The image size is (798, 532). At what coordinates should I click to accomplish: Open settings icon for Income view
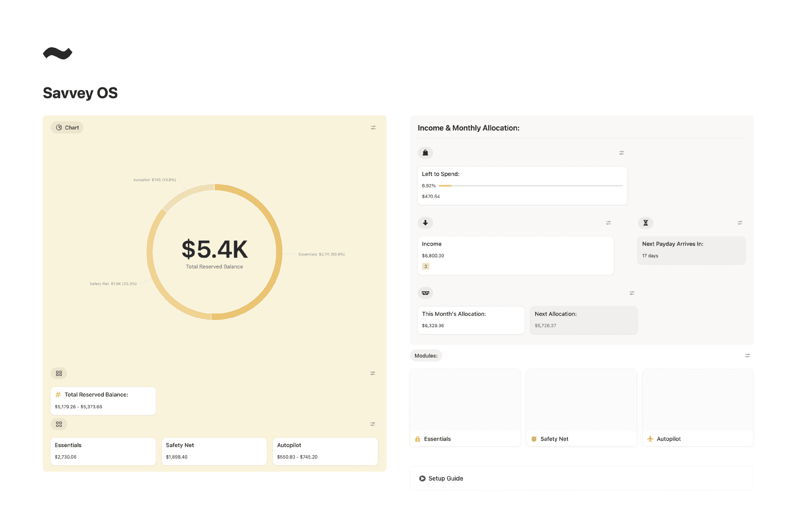(608, 223)
